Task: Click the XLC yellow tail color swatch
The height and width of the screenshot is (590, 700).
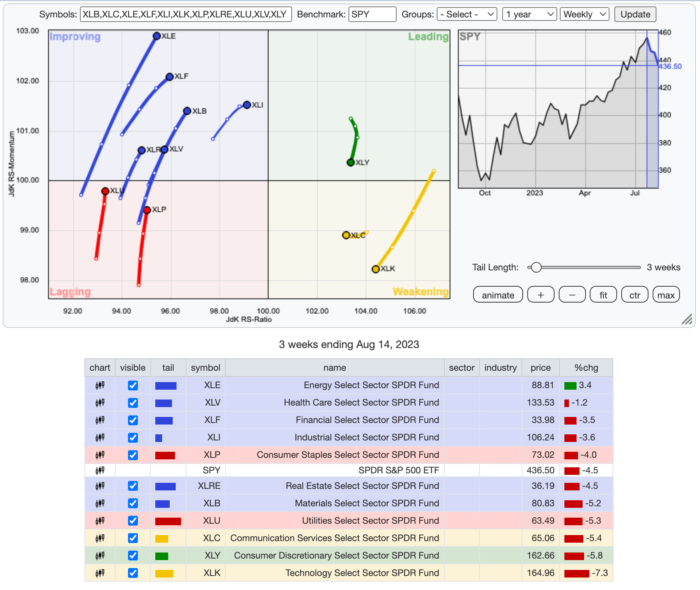Action: 162,539
